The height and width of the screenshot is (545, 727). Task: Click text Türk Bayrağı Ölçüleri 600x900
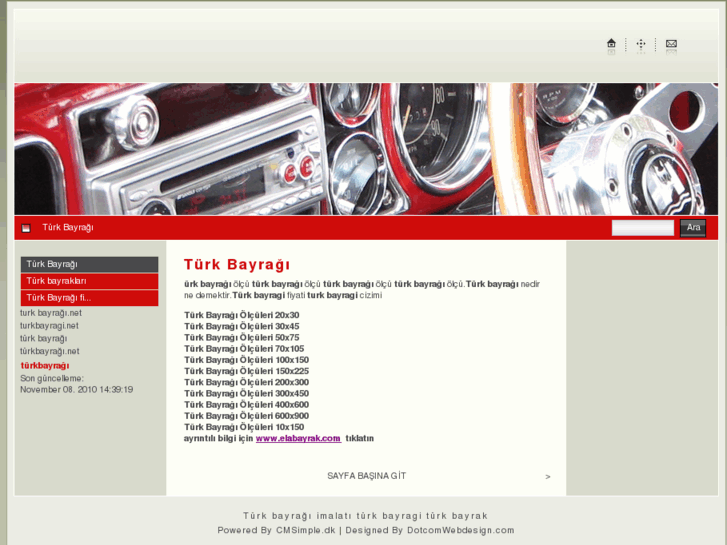coord(246,416)
